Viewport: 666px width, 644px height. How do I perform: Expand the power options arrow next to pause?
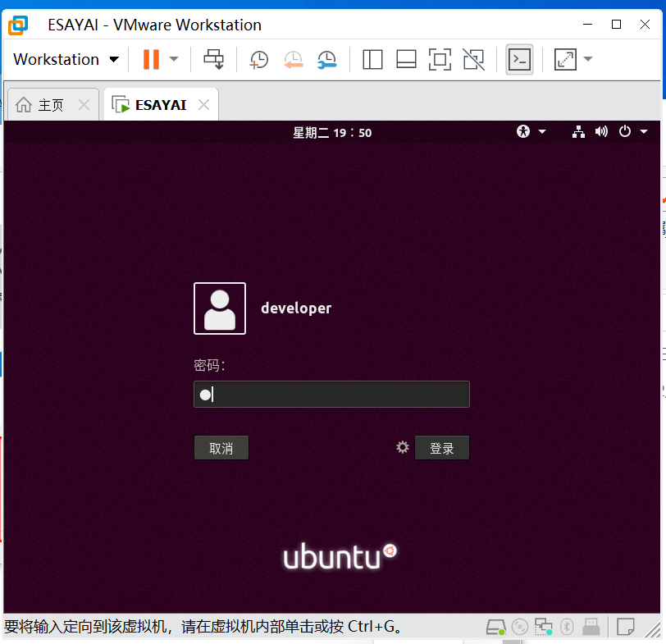pos(174,58)
